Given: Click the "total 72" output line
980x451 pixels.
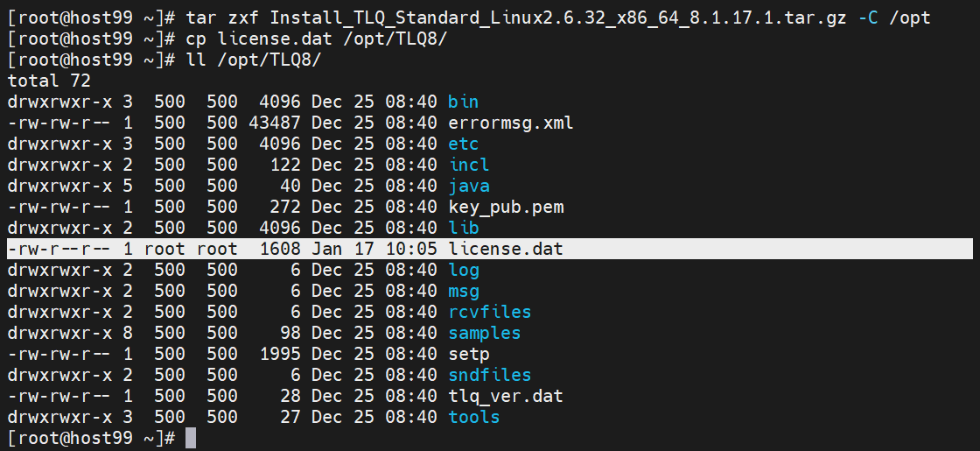Looking at the screenshot, I should (49, 81).
